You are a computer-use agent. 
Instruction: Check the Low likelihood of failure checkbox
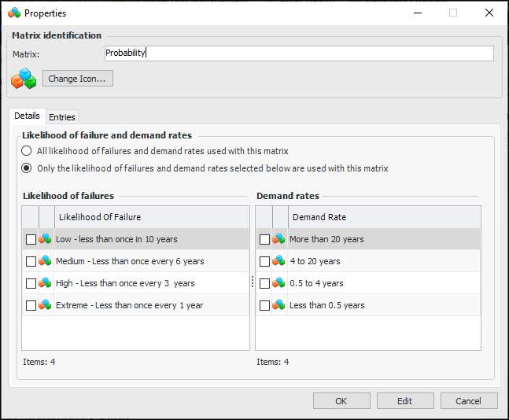(31, 239)
